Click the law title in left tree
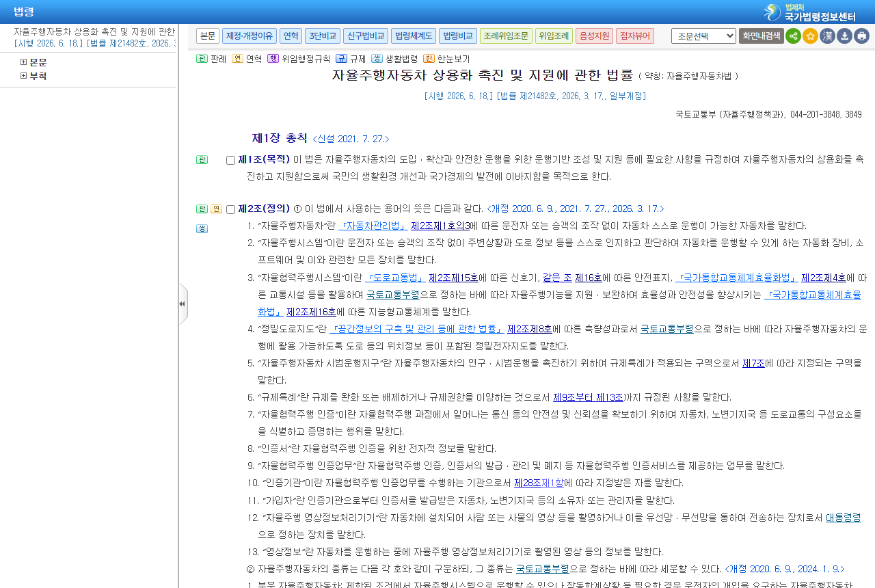Screen dimensions: 875x588 94,31
